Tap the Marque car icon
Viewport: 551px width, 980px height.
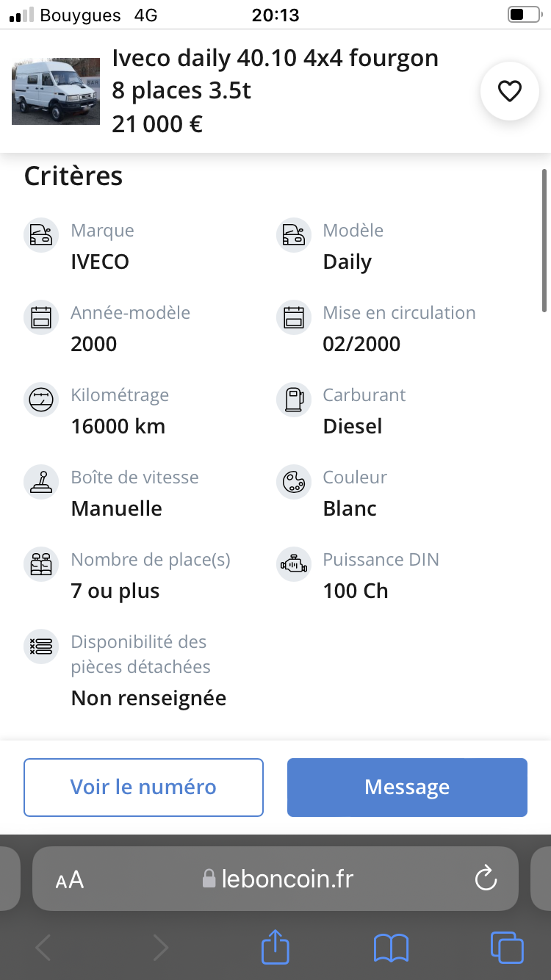pyautogui.click(x=41, y=235)
